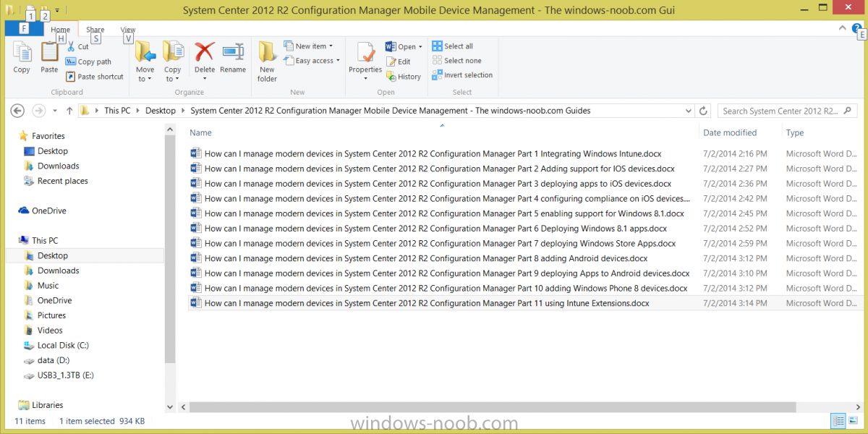Open Recent places in Favorites
This screenshot has height=434, width=868.
coord(56,181)
